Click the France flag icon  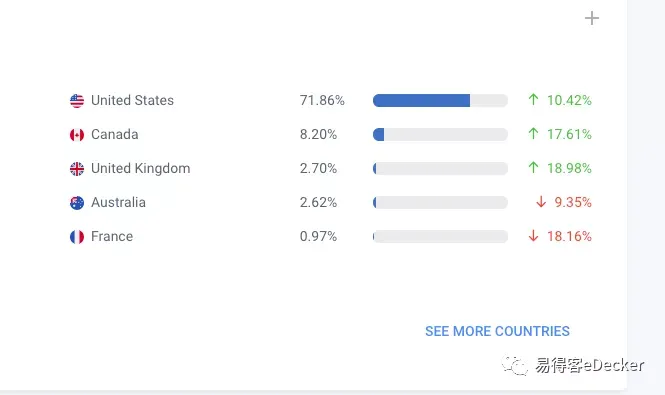(77, 236)
